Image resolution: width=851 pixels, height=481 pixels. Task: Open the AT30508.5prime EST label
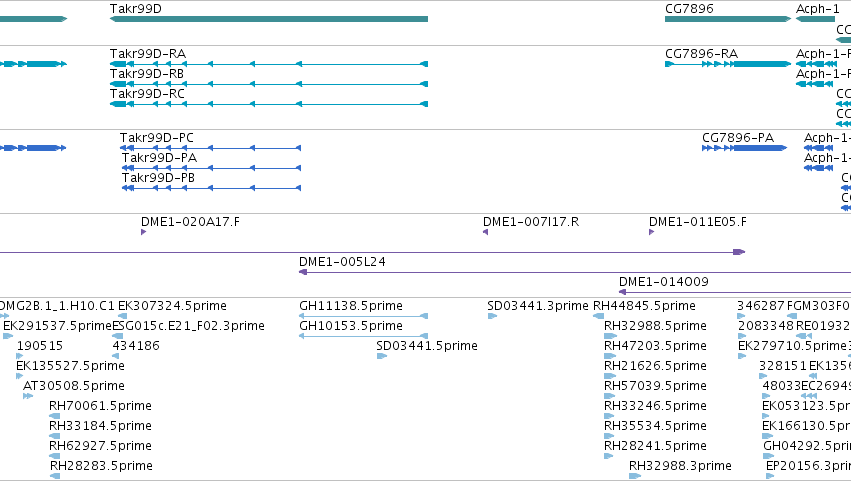pos(73,387)
